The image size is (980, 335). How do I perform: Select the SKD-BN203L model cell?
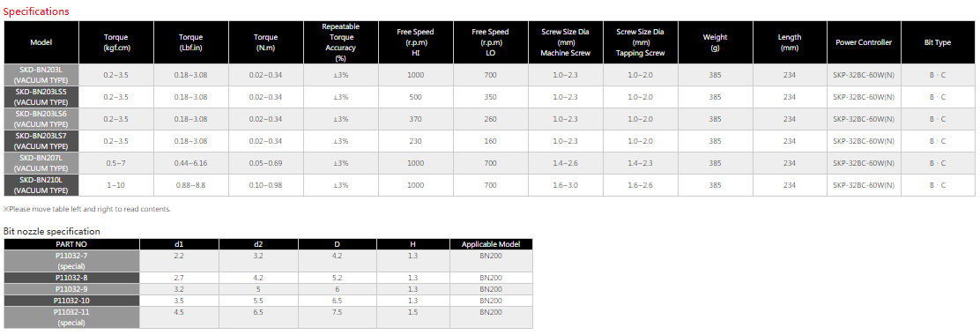(41, 75)
